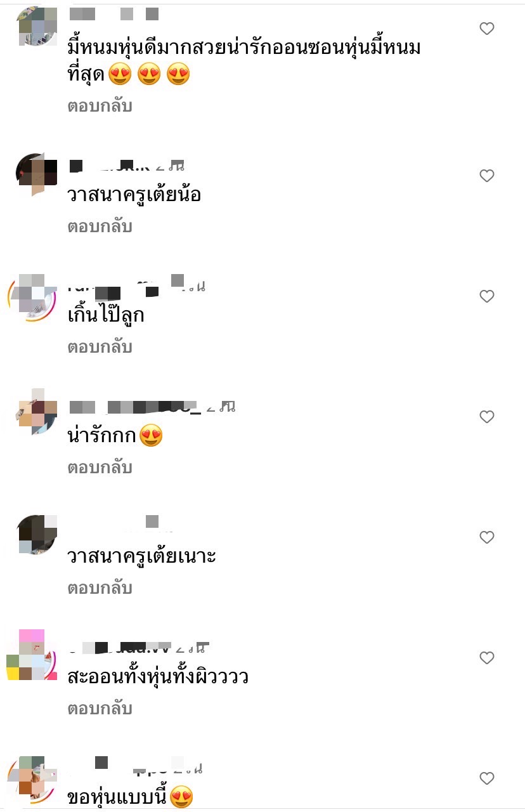Click ตอบกลับ under "เกิ้นไป๊ลูก"
Screen dimensions: 525x812
point(100,347)
